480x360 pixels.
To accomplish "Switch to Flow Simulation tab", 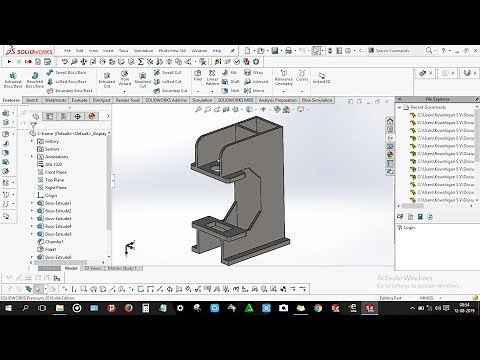I will 317,100.
